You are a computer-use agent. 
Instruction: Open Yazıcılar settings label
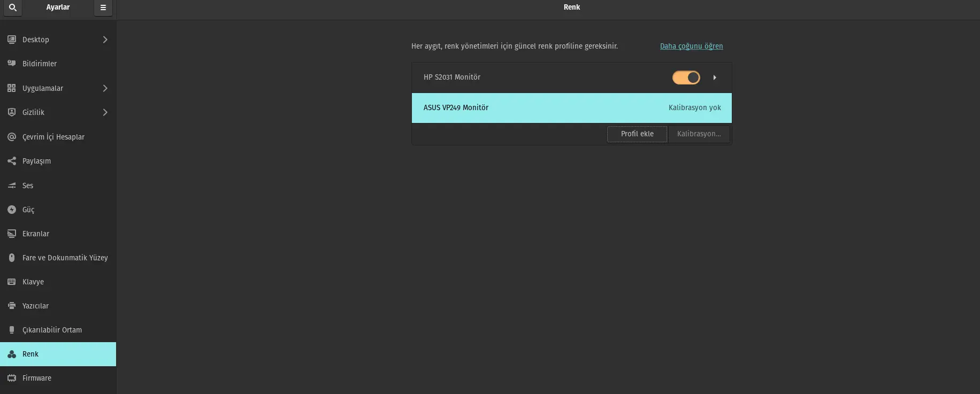coord(35,306)
